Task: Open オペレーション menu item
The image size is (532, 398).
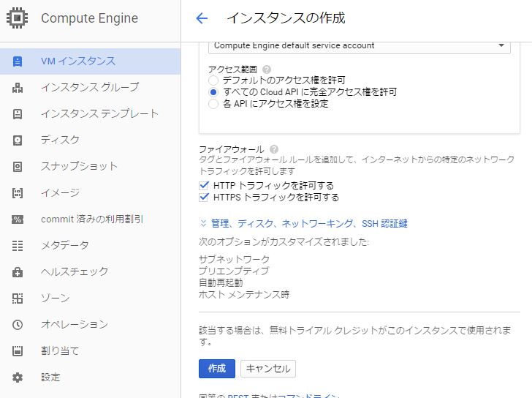Action: [x=91, y=325]
